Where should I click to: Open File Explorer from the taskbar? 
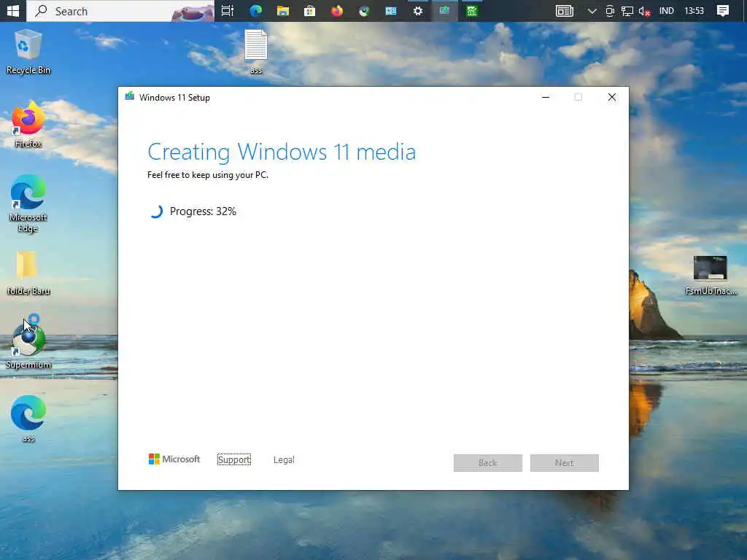[x=283, y=10]
